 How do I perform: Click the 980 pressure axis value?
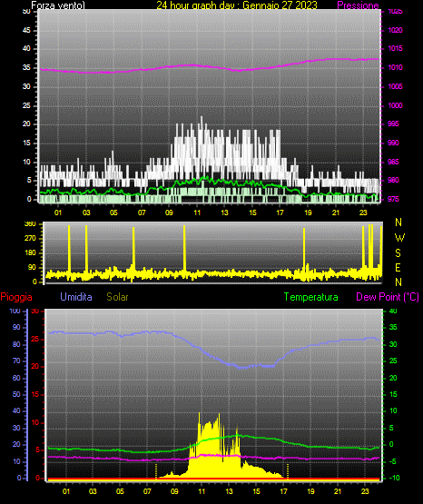(393, 180)
